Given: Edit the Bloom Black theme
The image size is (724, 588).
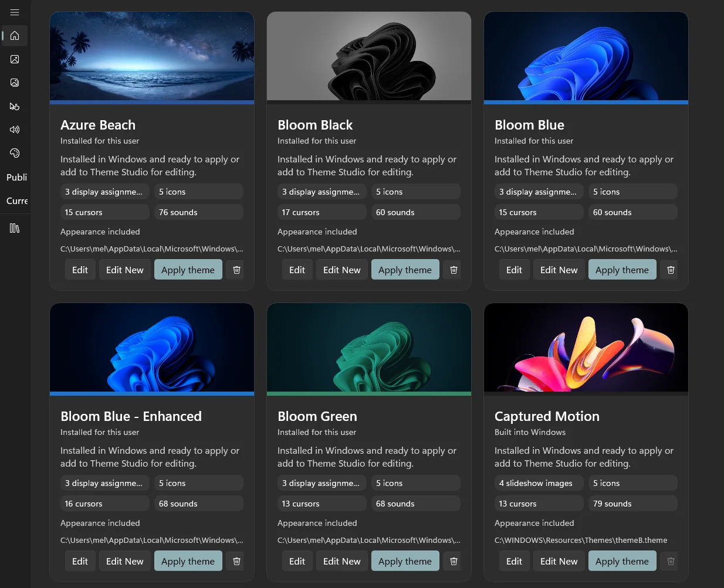Looking at the screenshot, I should 297,270.
